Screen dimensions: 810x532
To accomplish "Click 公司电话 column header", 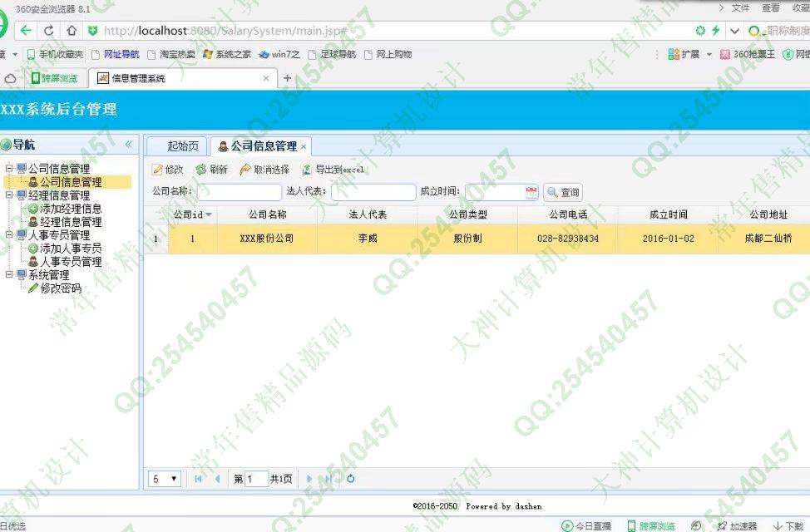I will click(x=568, y=214).
